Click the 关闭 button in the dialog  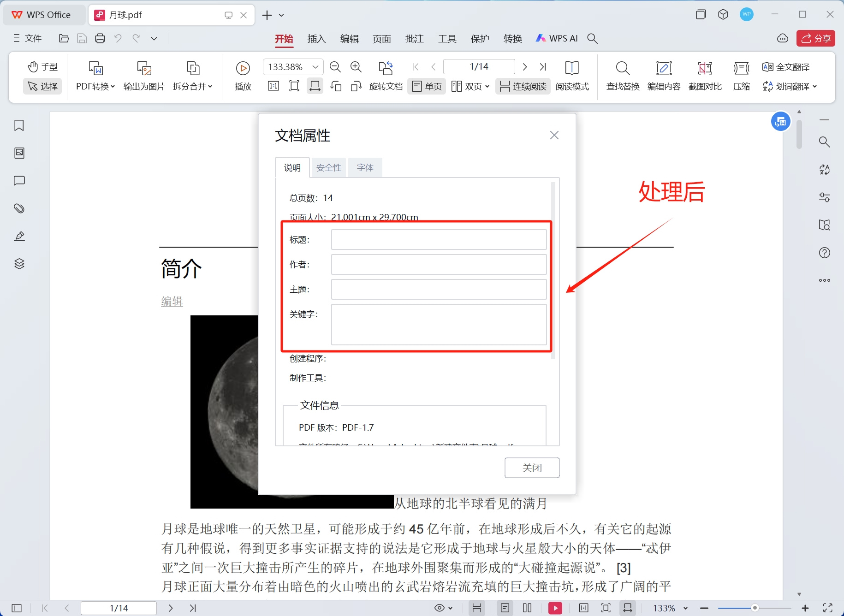(532, 468)
